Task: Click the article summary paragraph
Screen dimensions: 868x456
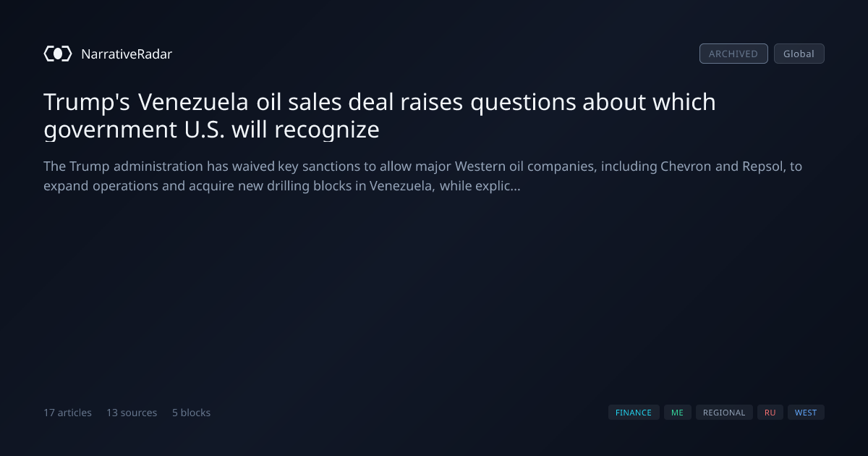Action: click(422, 176)
